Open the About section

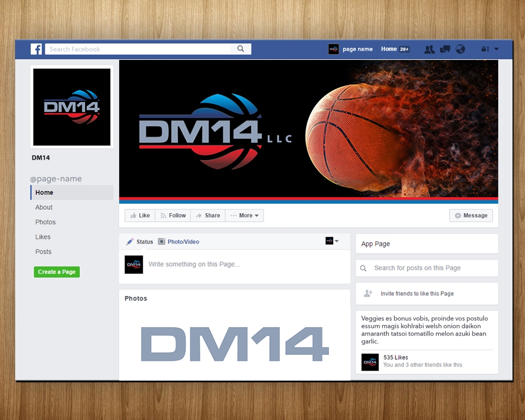click(x=44, y=207)
